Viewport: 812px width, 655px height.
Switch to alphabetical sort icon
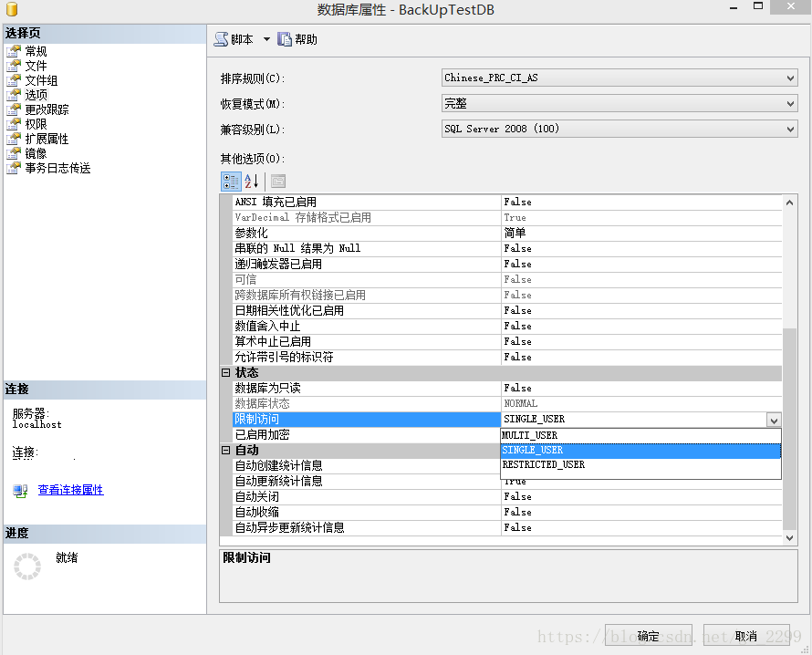tap(252, 181)
